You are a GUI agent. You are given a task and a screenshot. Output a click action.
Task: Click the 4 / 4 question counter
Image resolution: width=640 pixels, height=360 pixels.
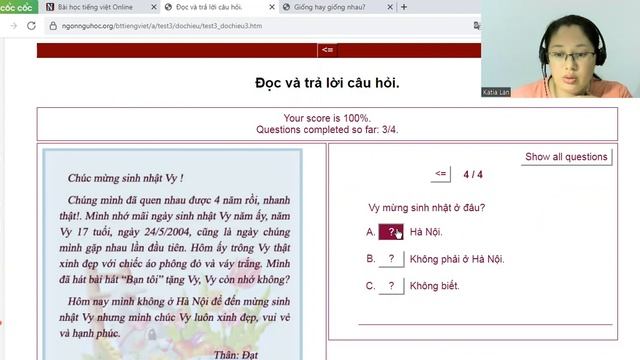(473, 175)
